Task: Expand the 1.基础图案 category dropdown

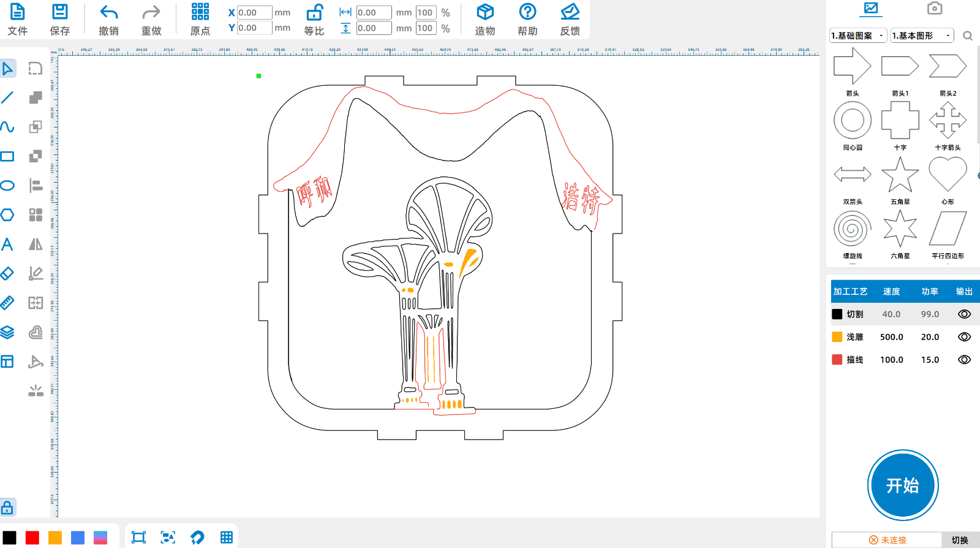Action: point(858,36)
